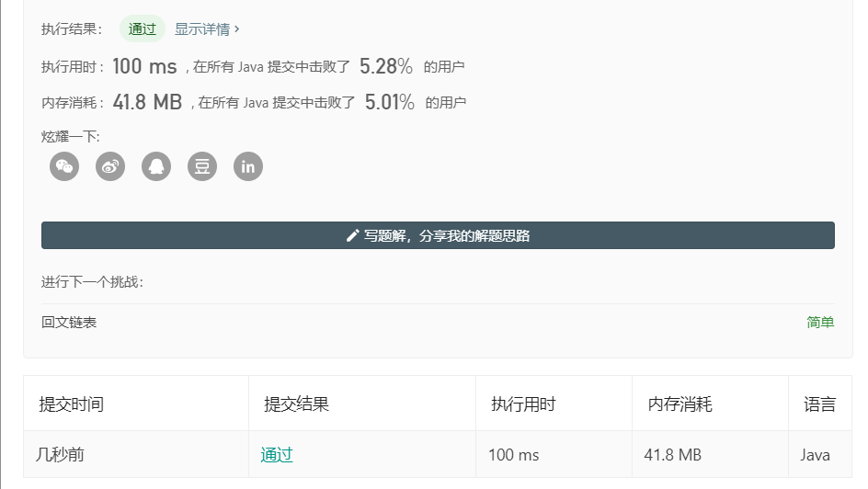Share result via the QQ penguin icon
Image resolution: width=868 pixels, height=489 pixels.
156,166
